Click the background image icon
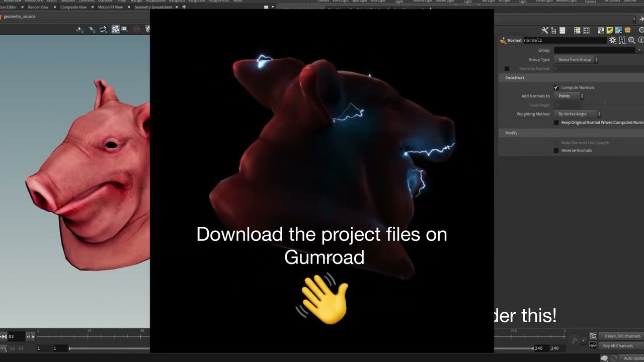The height and width of the screenshot is (362, 644). point(618,31)
